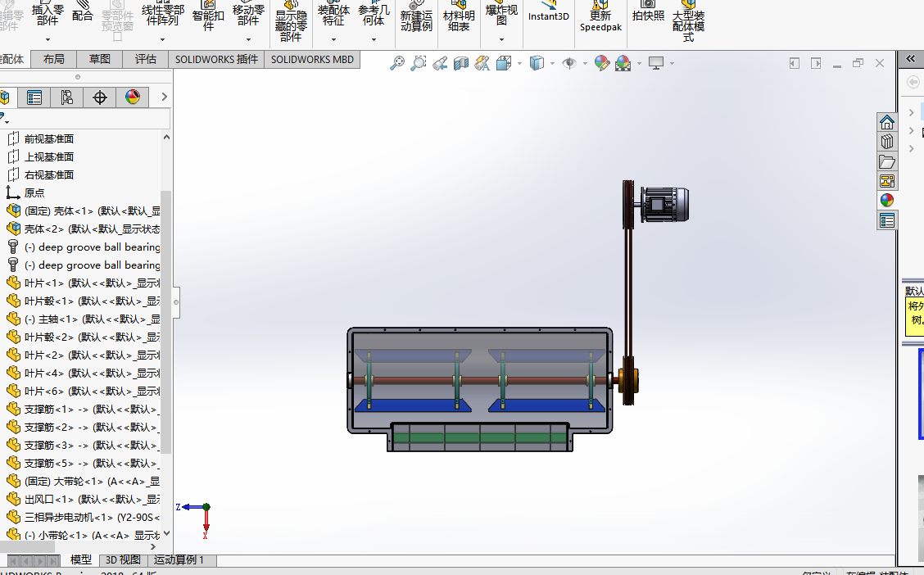Return to the Previous View
This screenshot has width=924, height=575.
[440, 63]
